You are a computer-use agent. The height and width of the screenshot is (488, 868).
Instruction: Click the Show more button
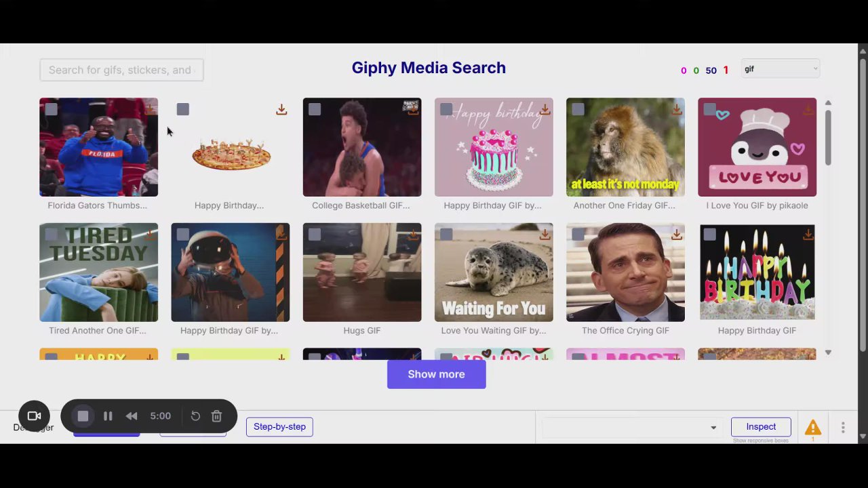coord(436,374)
